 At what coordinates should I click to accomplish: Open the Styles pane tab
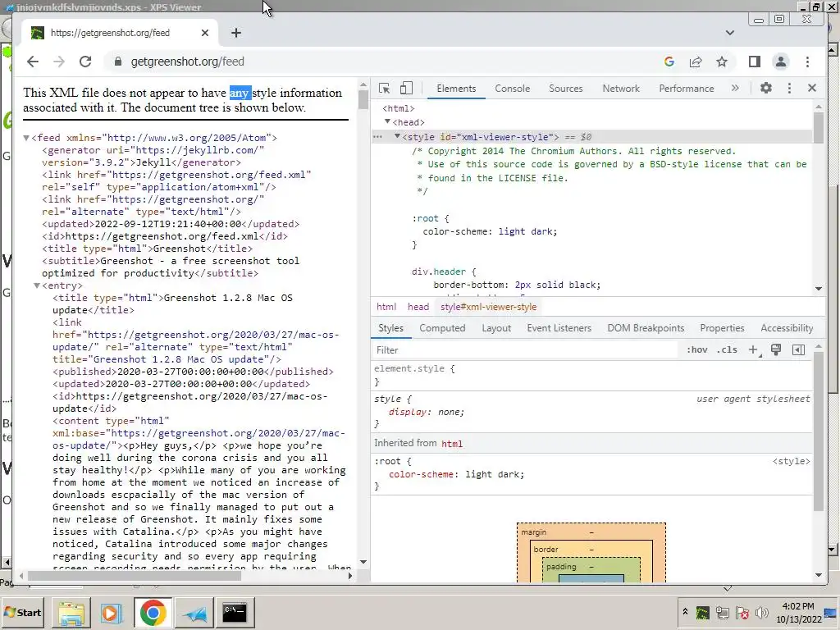390,328
